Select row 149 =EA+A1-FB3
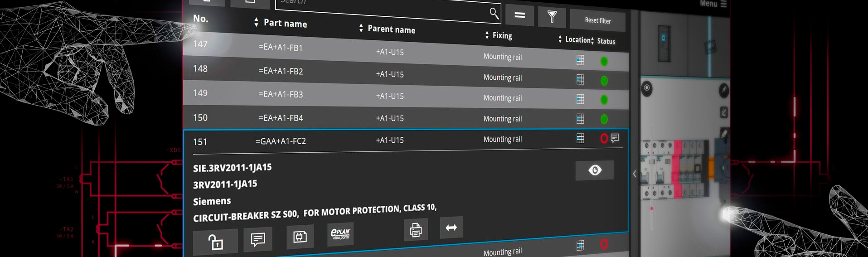868x257 pixels. 280,95
